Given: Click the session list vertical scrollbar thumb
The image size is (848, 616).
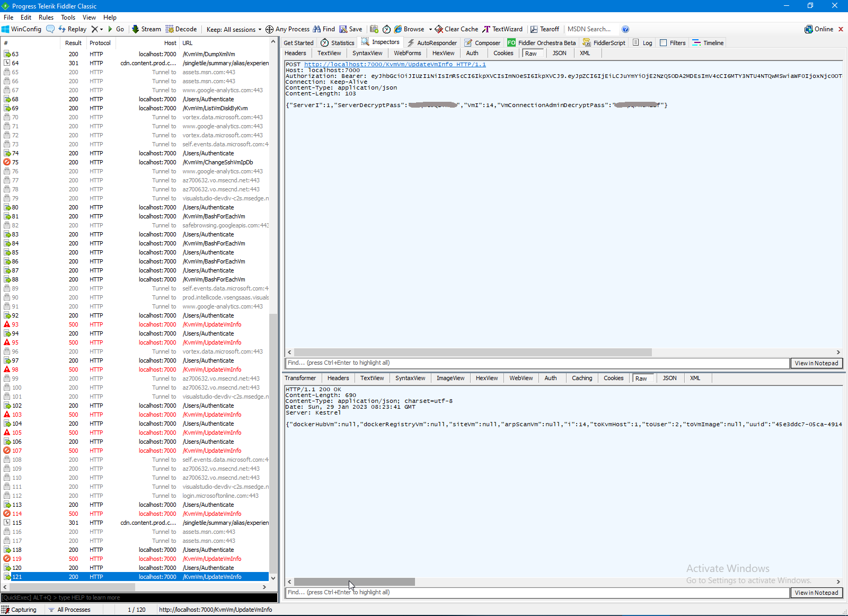Looking at the screenshot, I should point(273,442).
